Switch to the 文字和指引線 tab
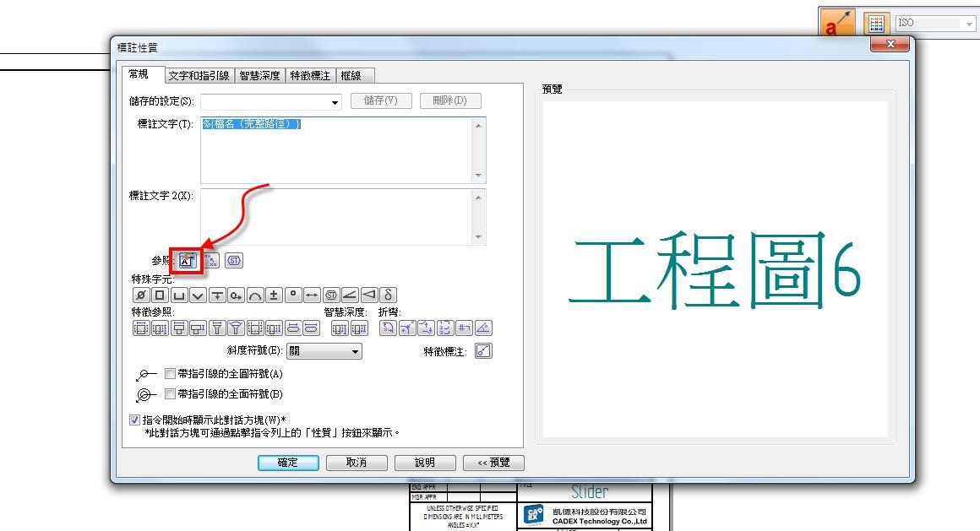This screenshot has width=980, height=531. (x=199, y=76)
